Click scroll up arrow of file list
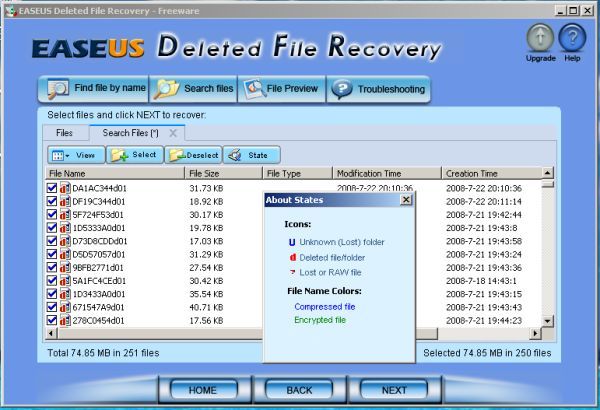 548,173
